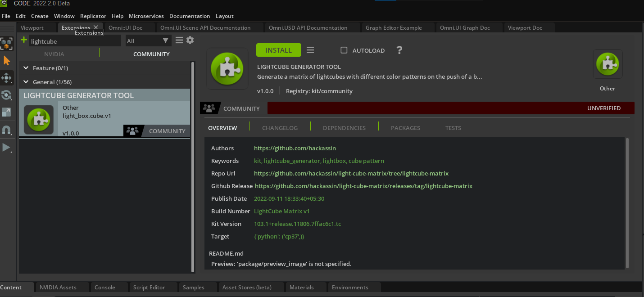The width and height of the screenshot is (644, 297).
Task: Switch to the NVIDIA extensions tab
Action: tap(54, 54)
